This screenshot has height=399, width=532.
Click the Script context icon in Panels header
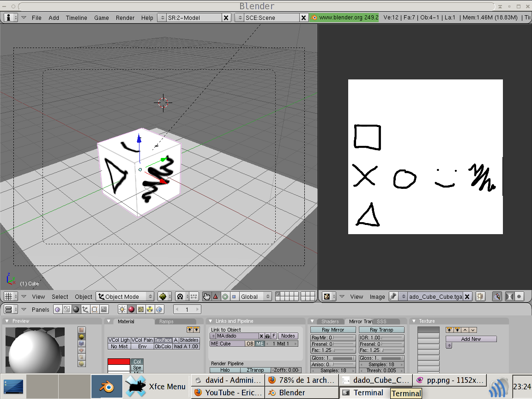pos(67,309)
